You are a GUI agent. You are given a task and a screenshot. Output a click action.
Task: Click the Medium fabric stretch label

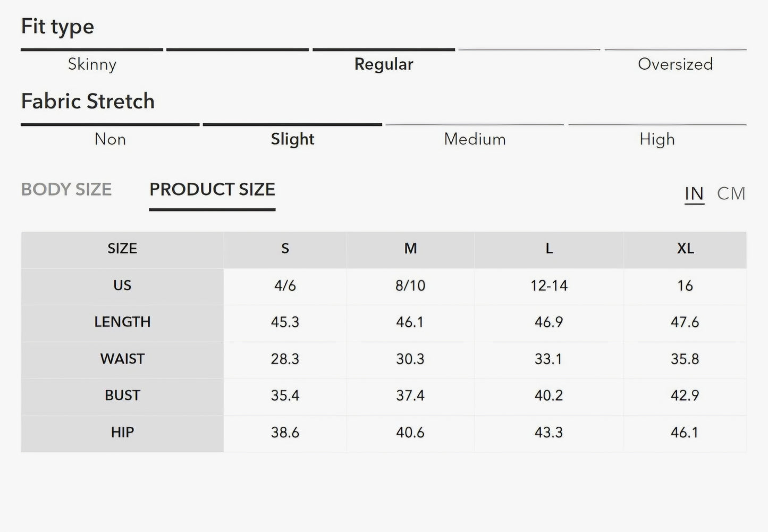pyautogui.click(x=475, y=139)
